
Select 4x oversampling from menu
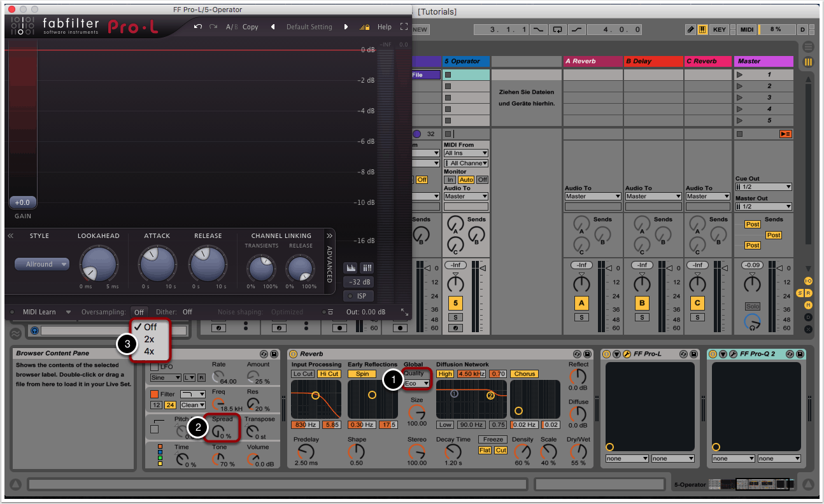pyautogui.click(x=149, y=351)
